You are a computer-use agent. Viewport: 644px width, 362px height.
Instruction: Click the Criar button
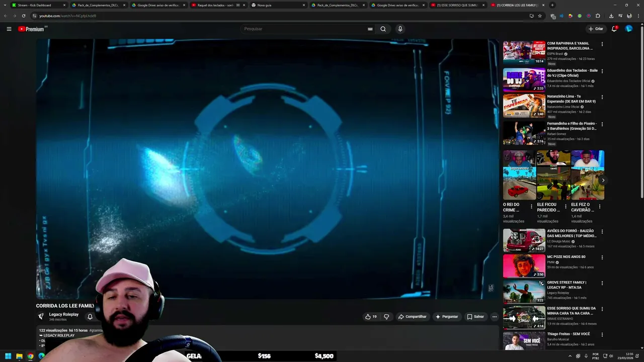coord(596,29)
